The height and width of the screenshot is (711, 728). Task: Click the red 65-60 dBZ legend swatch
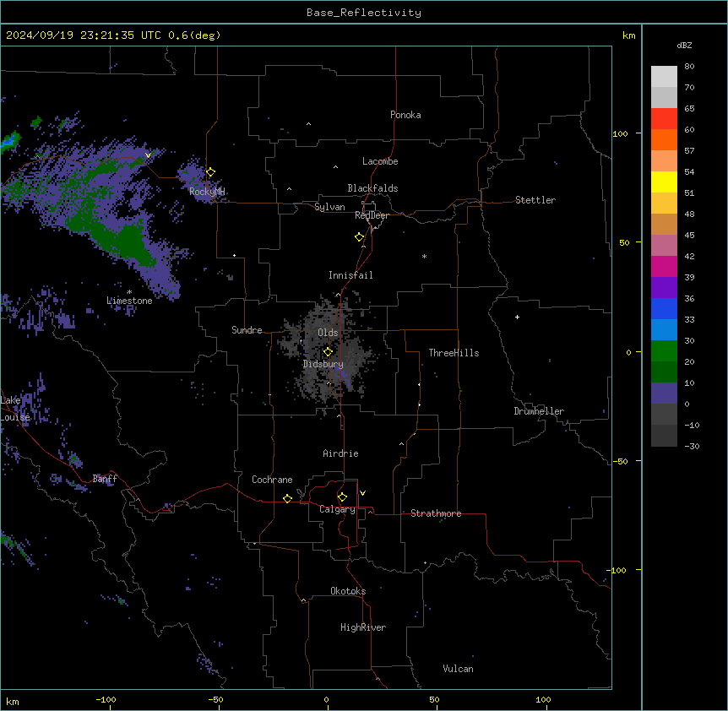click(x=664, y=119)
